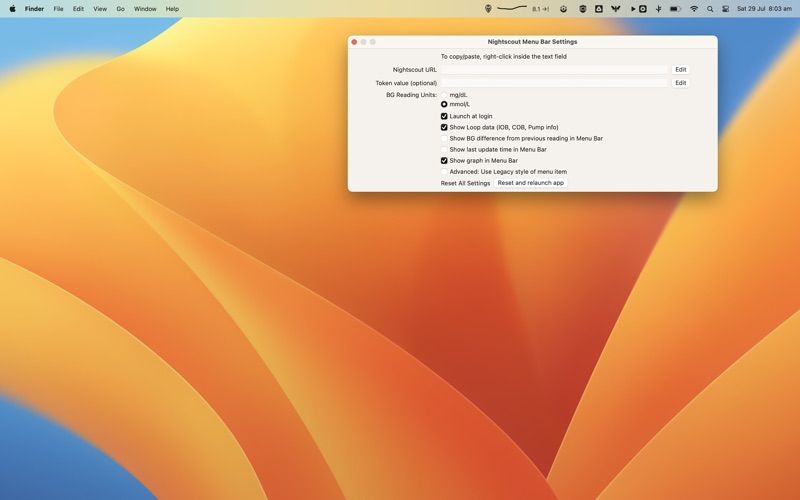
Task: Open the shield menu bar icon
Action: [x=582, y=9]
